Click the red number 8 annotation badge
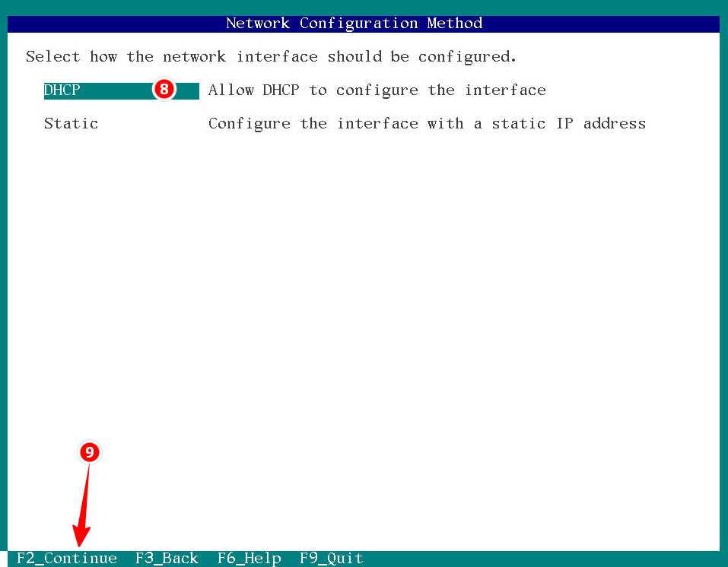728x567 pixels. pos(164,89)
